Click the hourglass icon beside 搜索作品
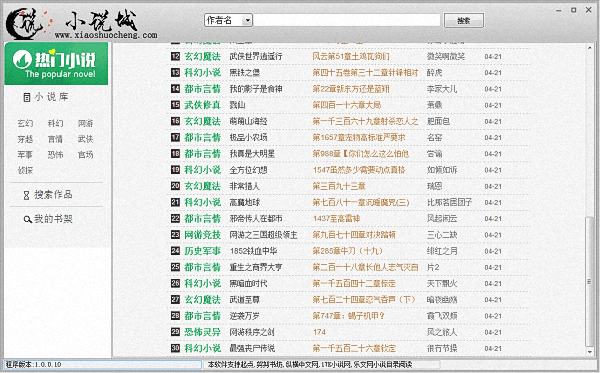This screenshot has height=373, width=600. tap(26, 195)
